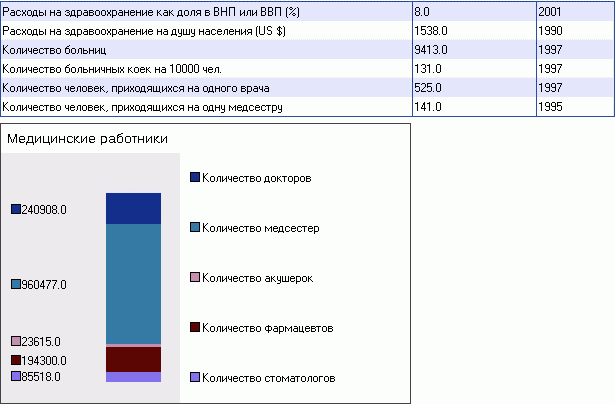Click the pink swatch beside Количество акушерок
The width and height of the screenshot is (615, 404).
click(194, 278)
